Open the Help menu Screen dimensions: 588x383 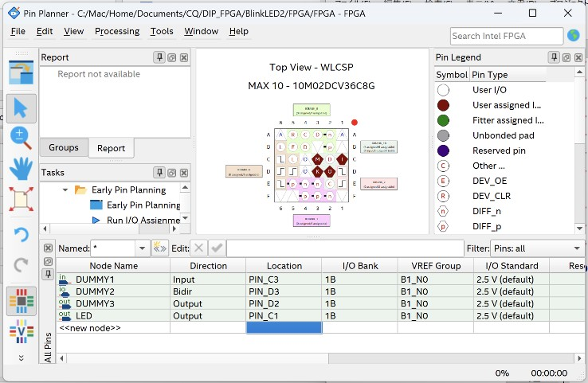coord(239,32)
